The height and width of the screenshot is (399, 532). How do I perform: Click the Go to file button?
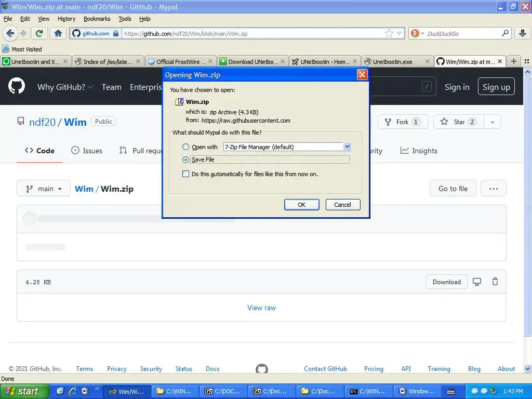coord(453,188)
